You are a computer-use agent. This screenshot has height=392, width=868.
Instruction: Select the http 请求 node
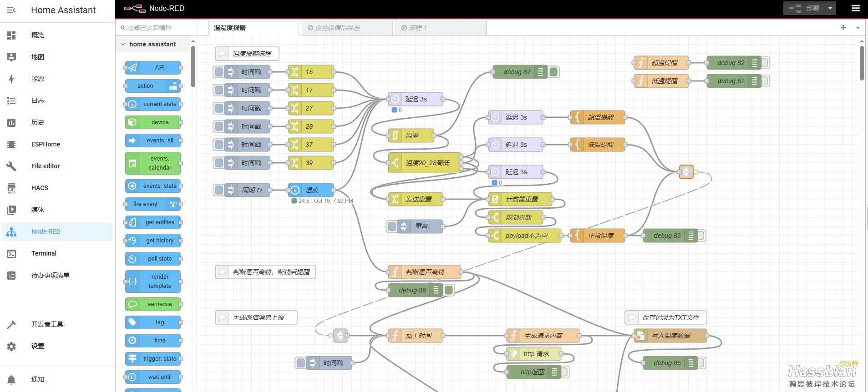pos(534,354)
